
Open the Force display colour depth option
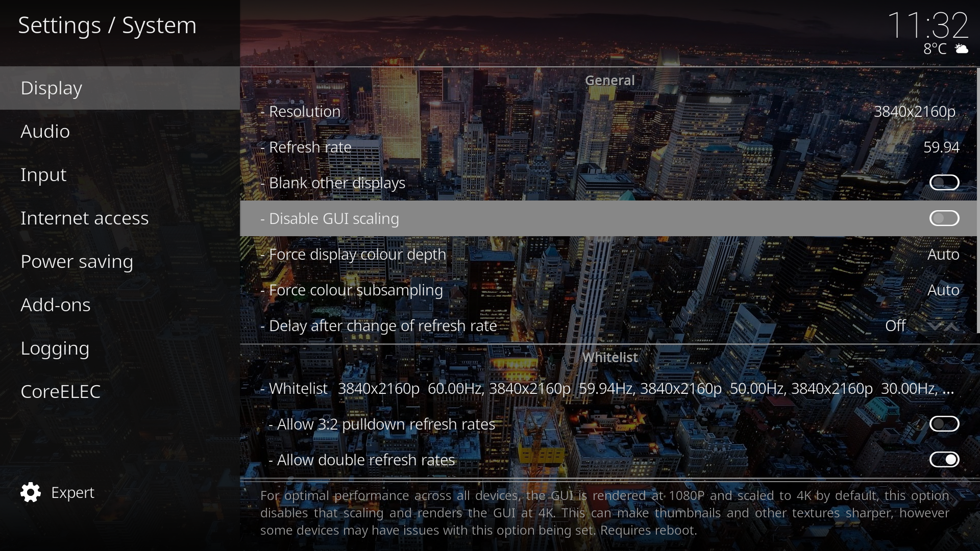click(x=608, y=254)
